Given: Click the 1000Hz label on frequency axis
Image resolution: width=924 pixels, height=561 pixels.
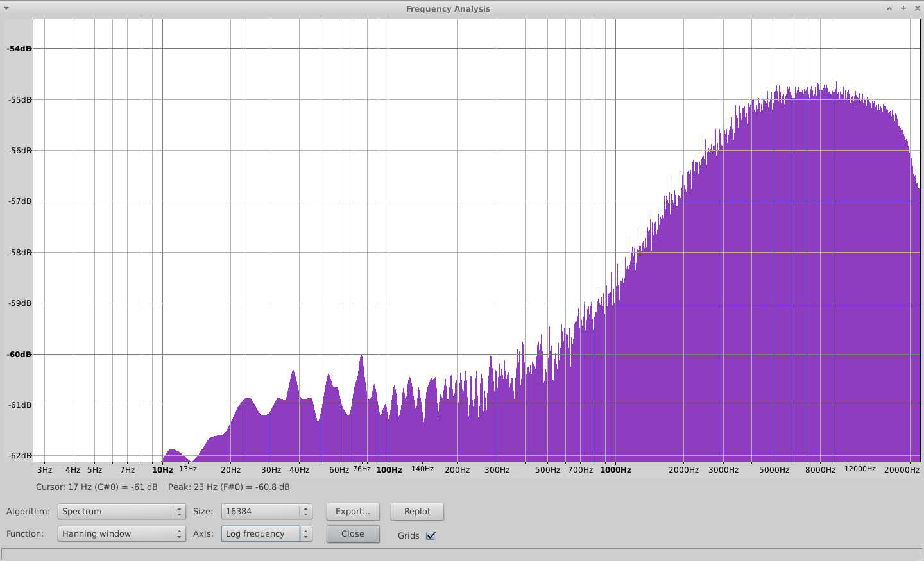Looking at the screenshot, I should (x=615, y=470).
